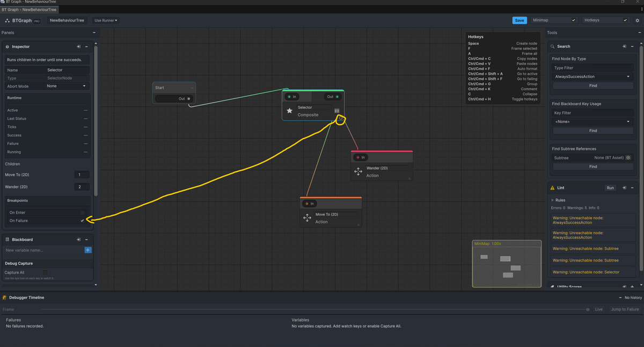Click the Move To (2D) child order field
The width and height of the screenshot is (644, 347).
click(82, 175)
